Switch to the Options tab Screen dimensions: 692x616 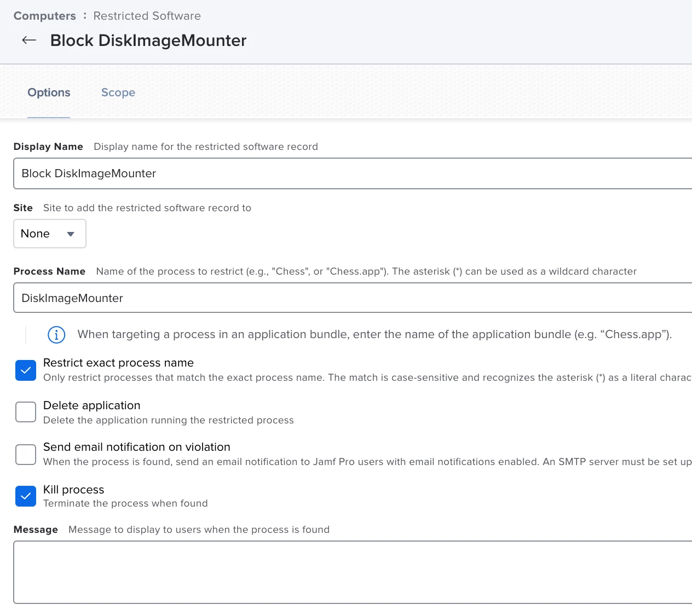(49, 92)
